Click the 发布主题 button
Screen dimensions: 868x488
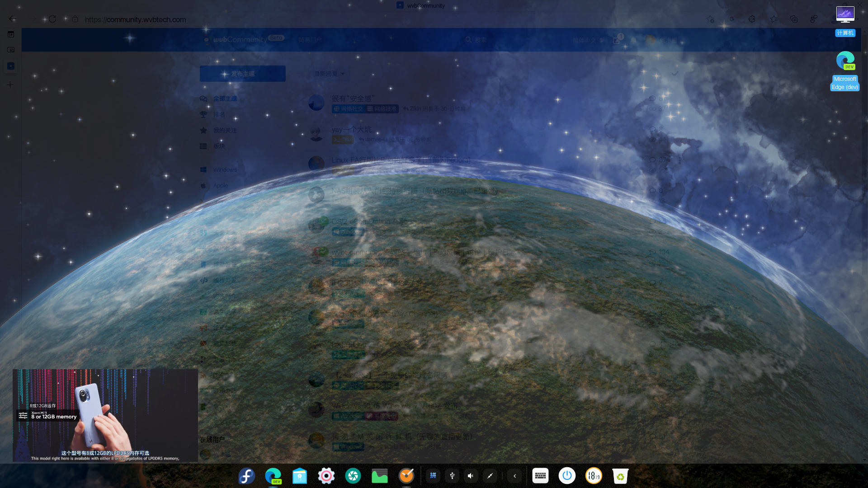[243, 74]
